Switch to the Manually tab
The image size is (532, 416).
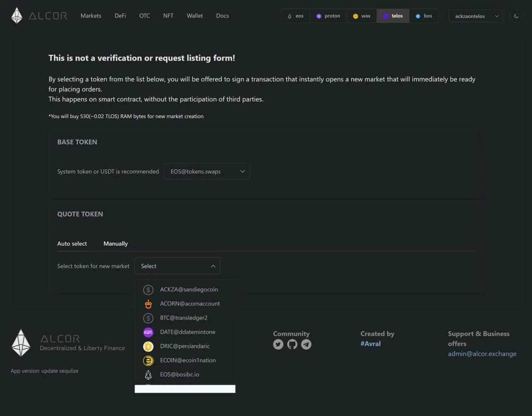click(116, 244)
